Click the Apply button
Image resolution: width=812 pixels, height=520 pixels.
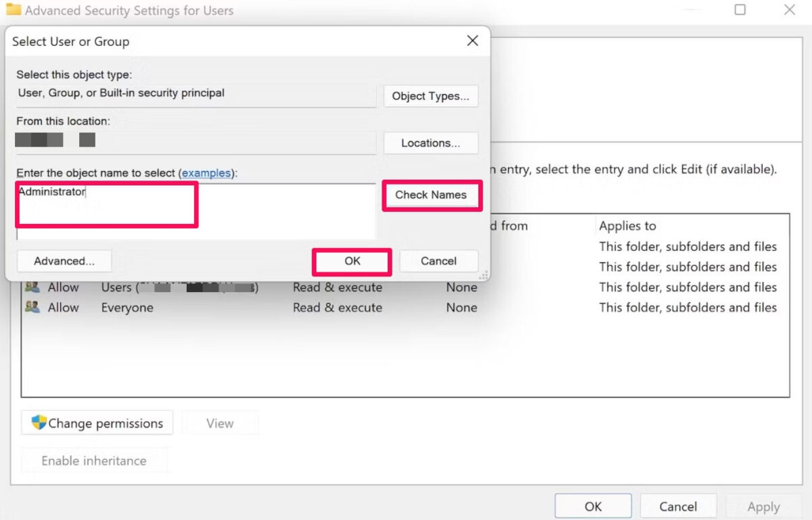click(x=763, y=506)
